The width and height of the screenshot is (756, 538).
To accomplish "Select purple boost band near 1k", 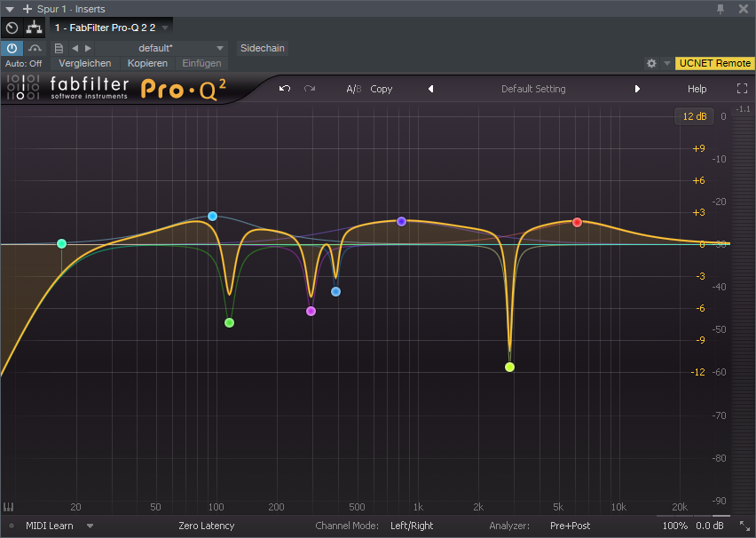I will [x=402, y=221].
